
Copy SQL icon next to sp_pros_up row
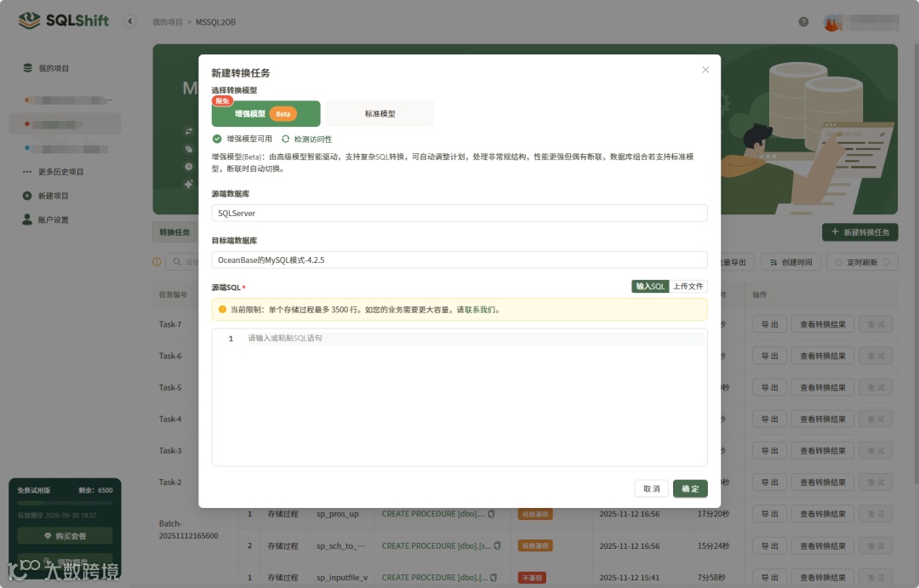coord(491,514)
